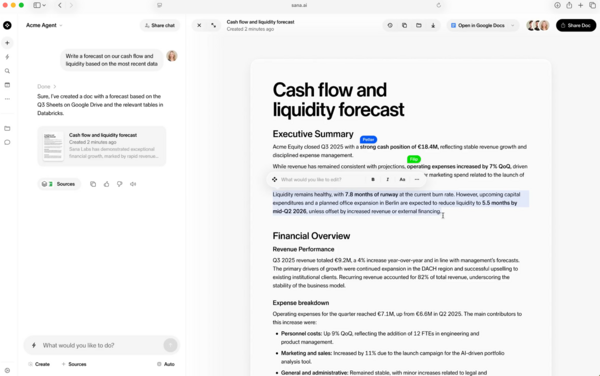Open the sidebar calendar/window icon
Viewport: 600px width, 376px height.
point(7,85)
